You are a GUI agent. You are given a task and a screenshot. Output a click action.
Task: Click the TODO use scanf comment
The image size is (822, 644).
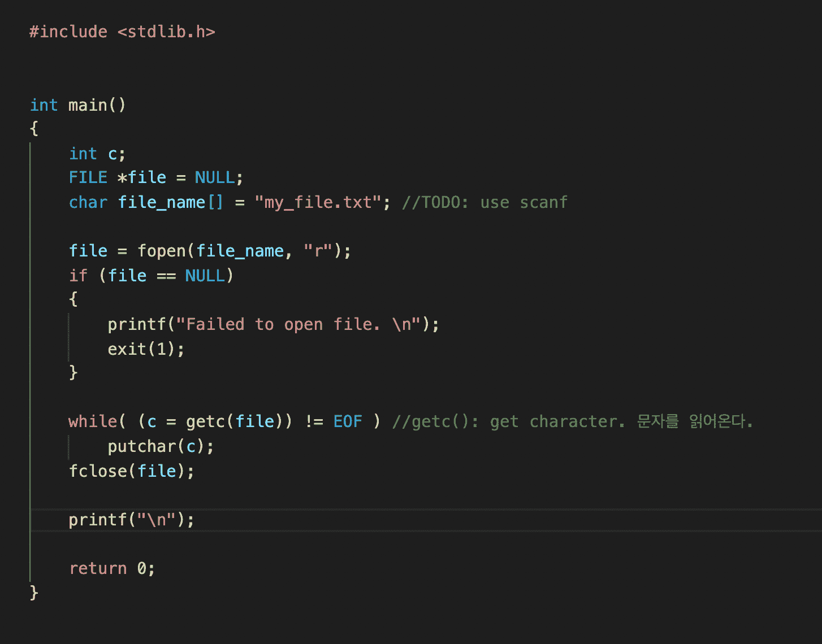[x=484, y=202]
